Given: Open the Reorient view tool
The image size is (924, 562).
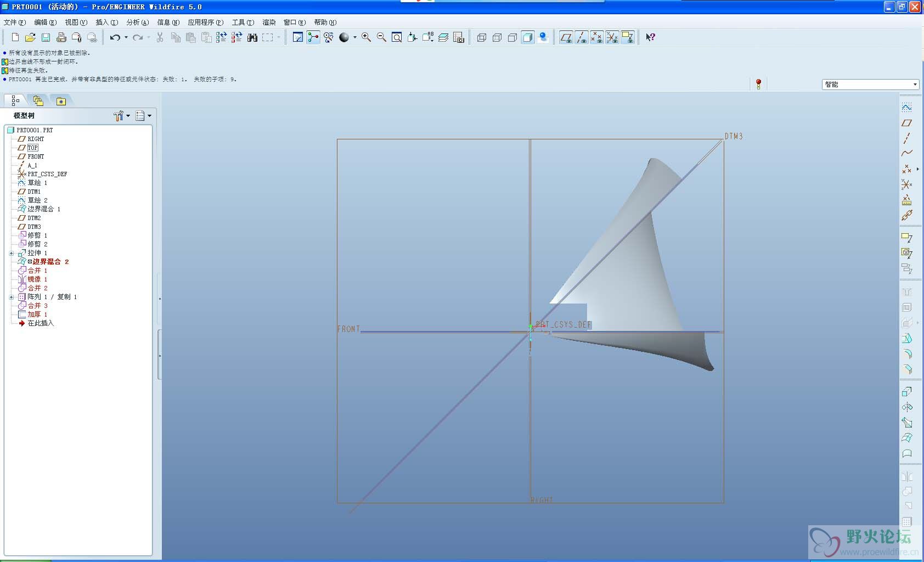Looking at the screenshot, I should point(412,37).
